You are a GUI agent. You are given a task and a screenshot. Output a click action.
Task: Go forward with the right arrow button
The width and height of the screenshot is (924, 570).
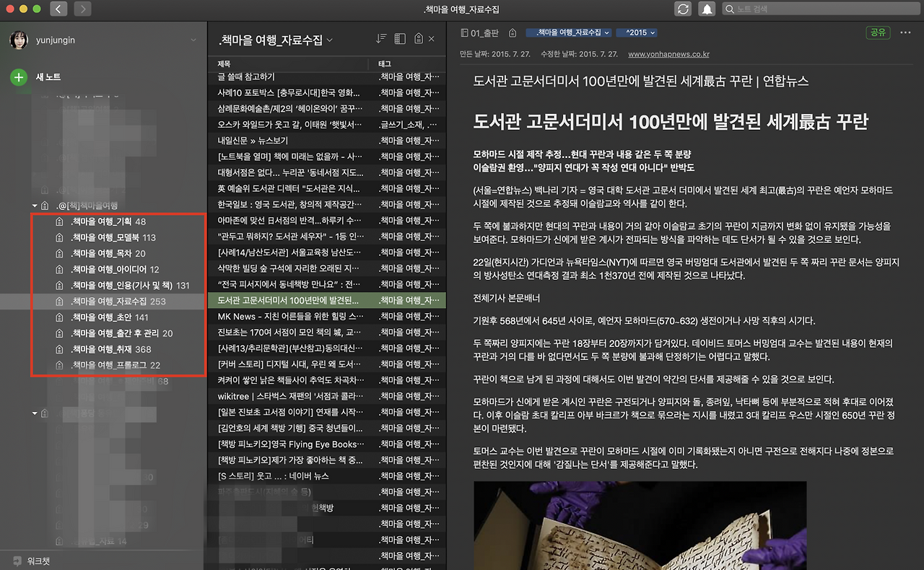pyautogui.click(x=83, y=9)
